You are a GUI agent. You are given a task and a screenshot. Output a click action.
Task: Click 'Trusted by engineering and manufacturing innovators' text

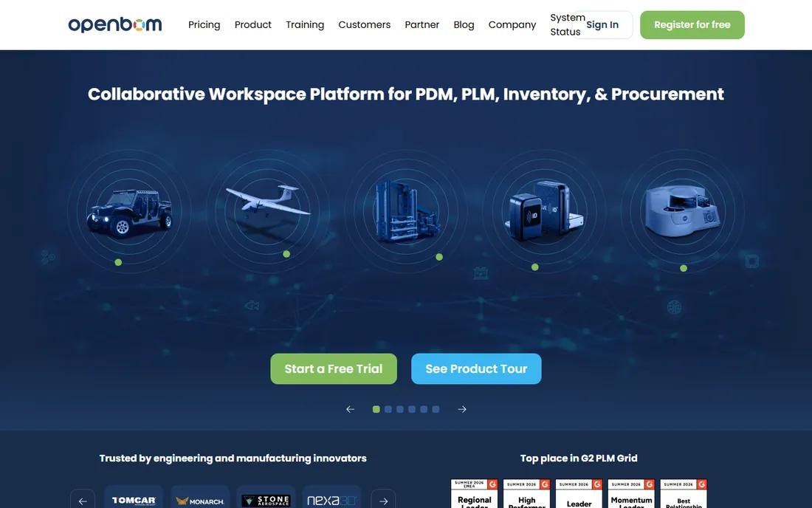click(x=233, y=459)
